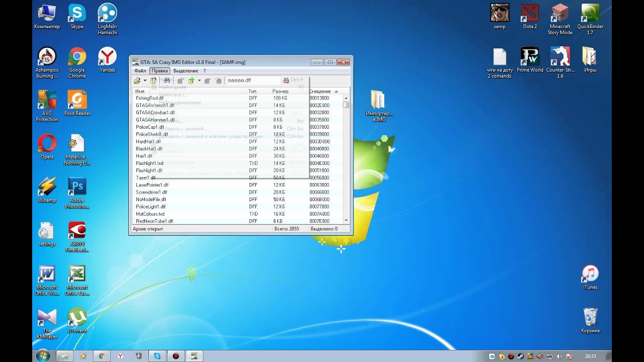644x362 pixels.
Task: Click the Google Chrome desktop icon
Action: [x=77, y=63]
